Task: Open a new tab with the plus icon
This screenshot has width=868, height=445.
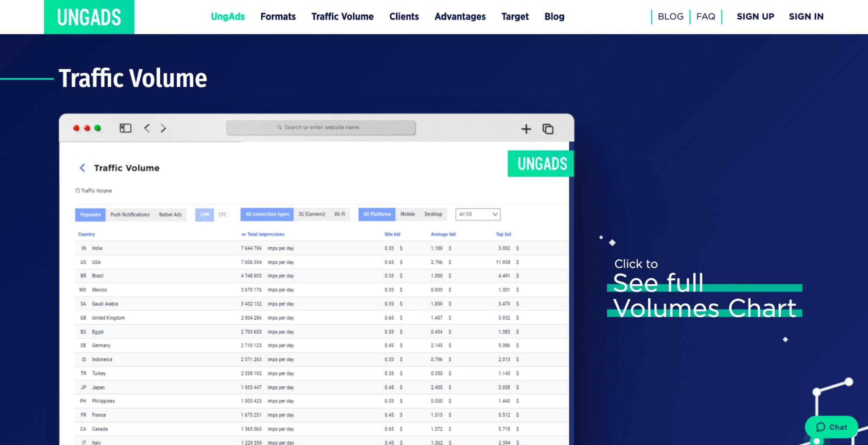Action: (x=525, y=129)
